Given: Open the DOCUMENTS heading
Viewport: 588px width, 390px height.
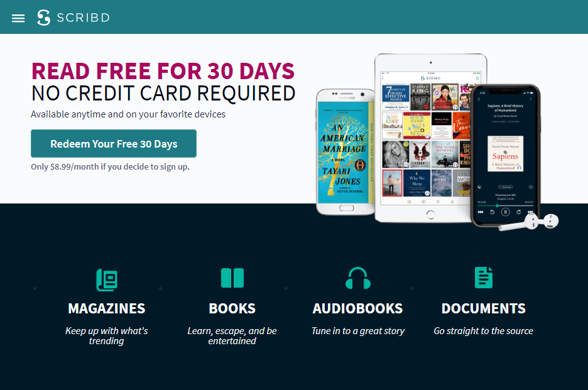Looking at the screenshot, I should pyautogui.click(x=483, y=308).
